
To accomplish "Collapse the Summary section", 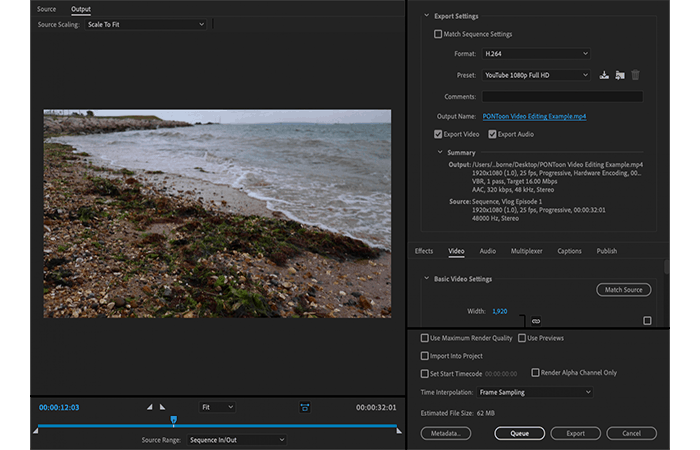I will pos(440,152).
